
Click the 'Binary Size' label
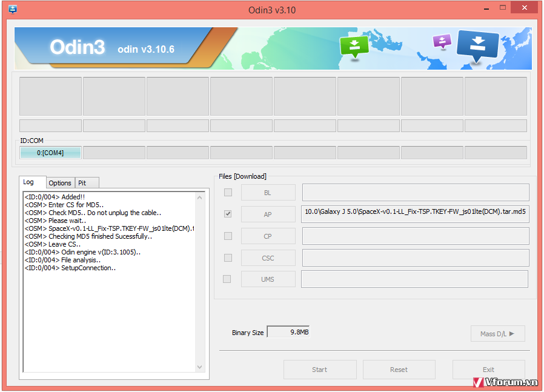[x=248, y=333]
